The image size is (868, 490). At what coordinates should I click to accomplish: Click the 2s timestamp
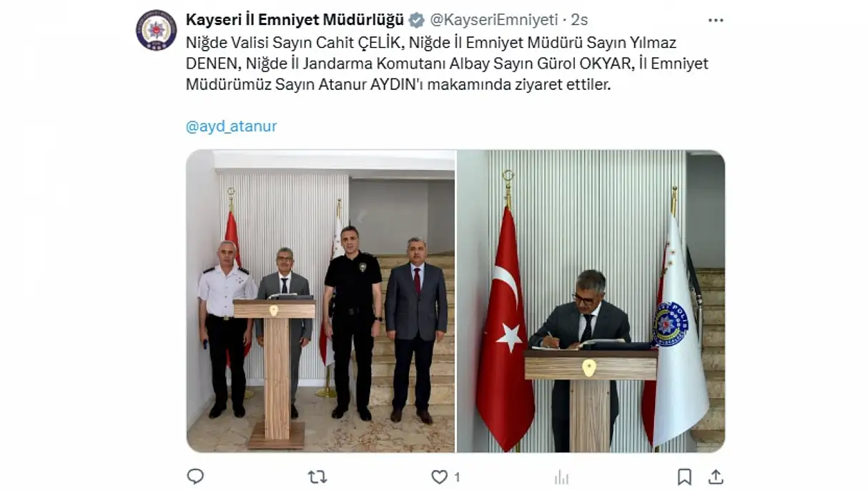[x=580, y=20]
